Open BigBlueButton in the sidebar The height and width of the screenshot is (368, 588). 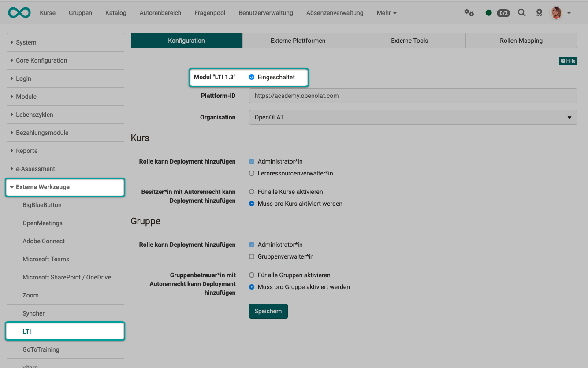coord(42,205)
